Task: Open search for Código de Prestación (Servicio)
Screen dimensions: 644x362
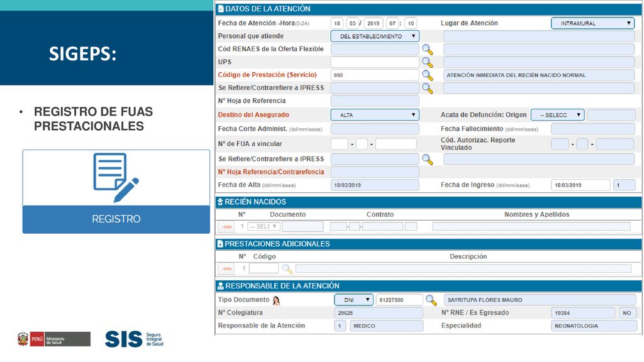Action: coord(428,75)
